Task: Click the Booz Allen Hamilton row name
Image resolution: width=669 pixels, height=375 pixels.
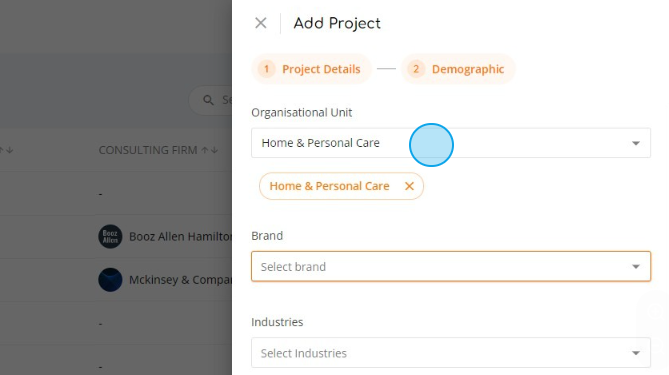Action: pyautogui.click(x=180, y=236)
